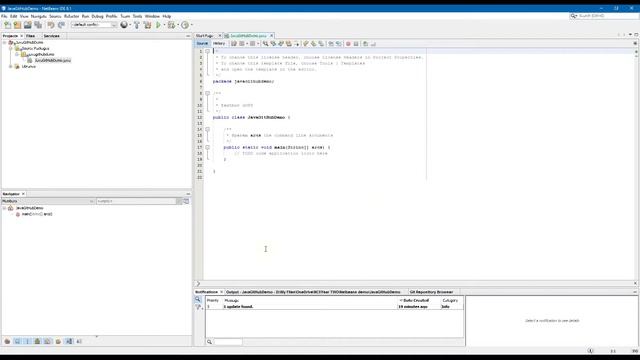Open the File menu
The image size is (640, 360).
4,16
